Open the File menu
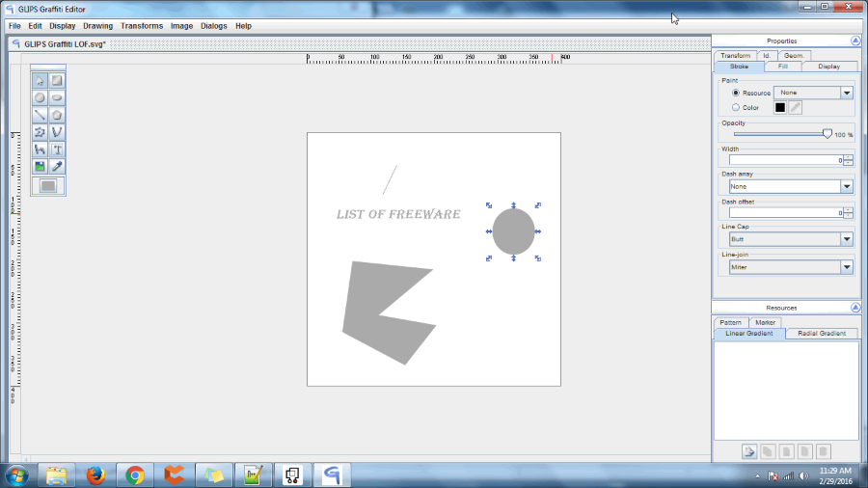 pos(14,26)
